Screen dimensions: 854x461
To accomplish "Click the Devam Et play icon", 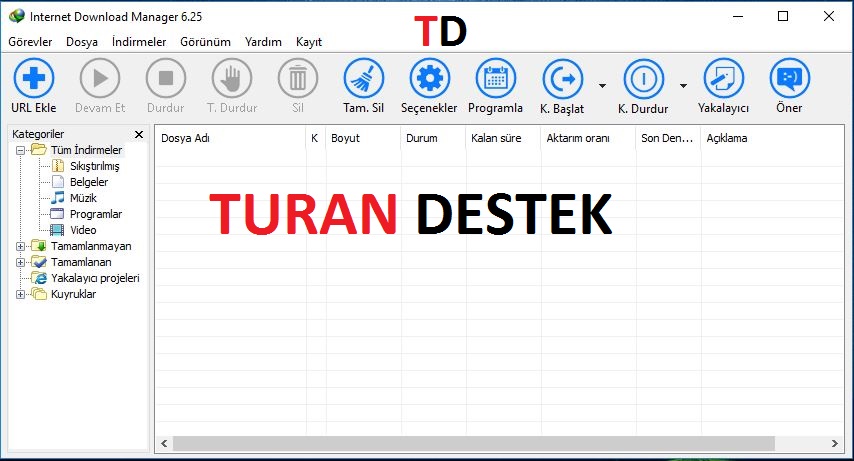I will point(100,78).
